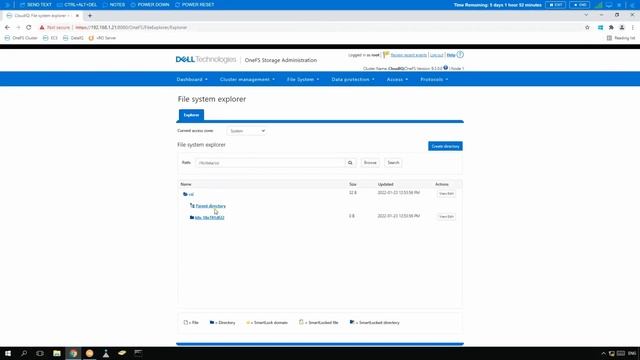Bookmark this page with the star icon
640x360 pixels.
(587, 27)
